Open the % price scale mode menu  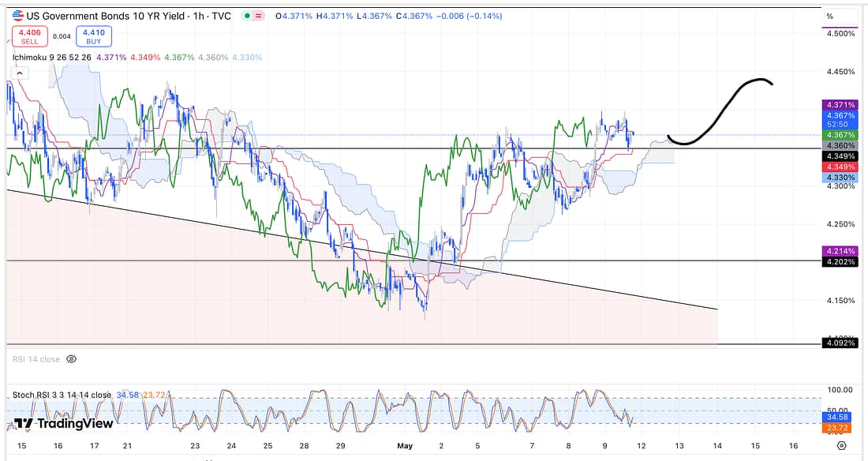pyautogui.click(x=830, y=16)
